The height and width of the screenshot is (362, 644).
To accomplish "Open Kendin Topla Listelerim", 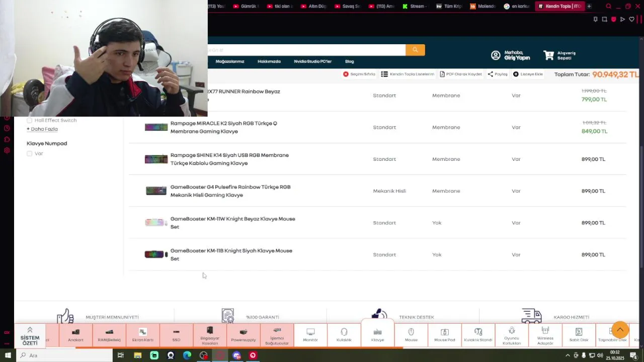I will pyautogui.click(x=408, y=74).
